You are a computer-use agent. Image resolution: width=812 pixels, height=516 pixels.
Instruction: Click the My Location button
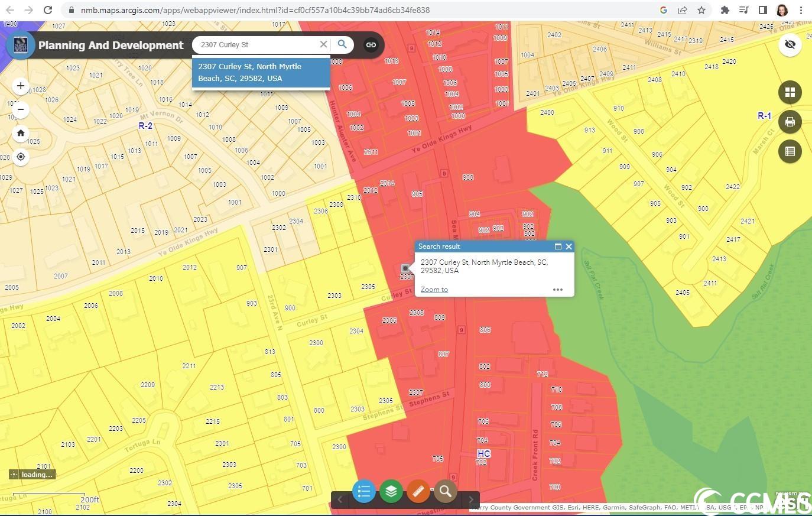coord(21,157)
